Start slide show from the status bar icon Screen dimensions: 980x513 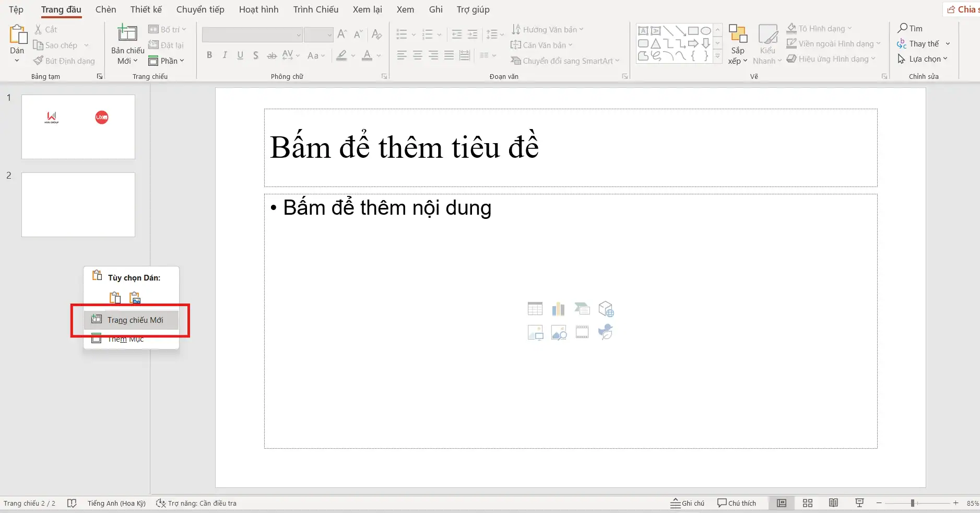859,503
